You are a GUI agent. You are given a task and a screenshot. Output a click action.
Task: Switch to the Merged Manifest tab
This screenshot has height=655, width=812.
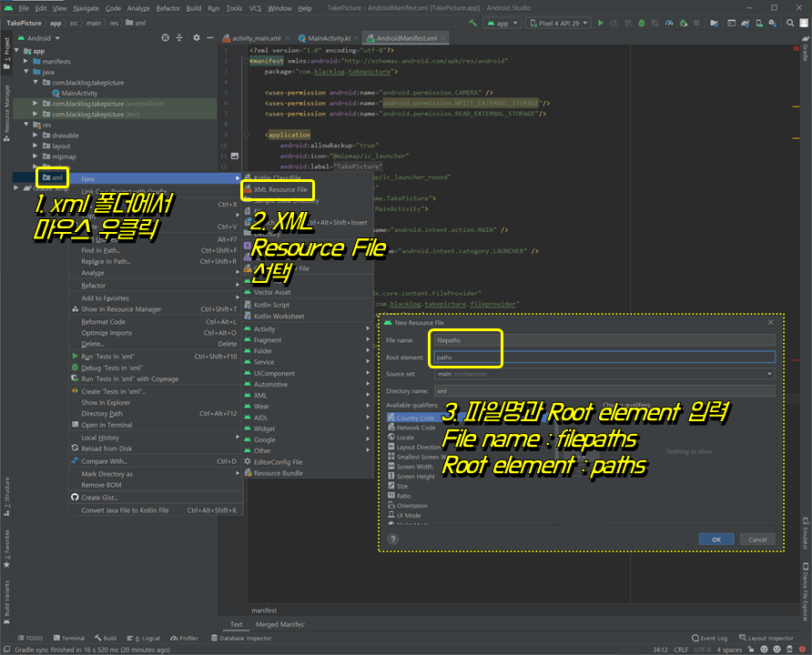(x=279, y=624)
